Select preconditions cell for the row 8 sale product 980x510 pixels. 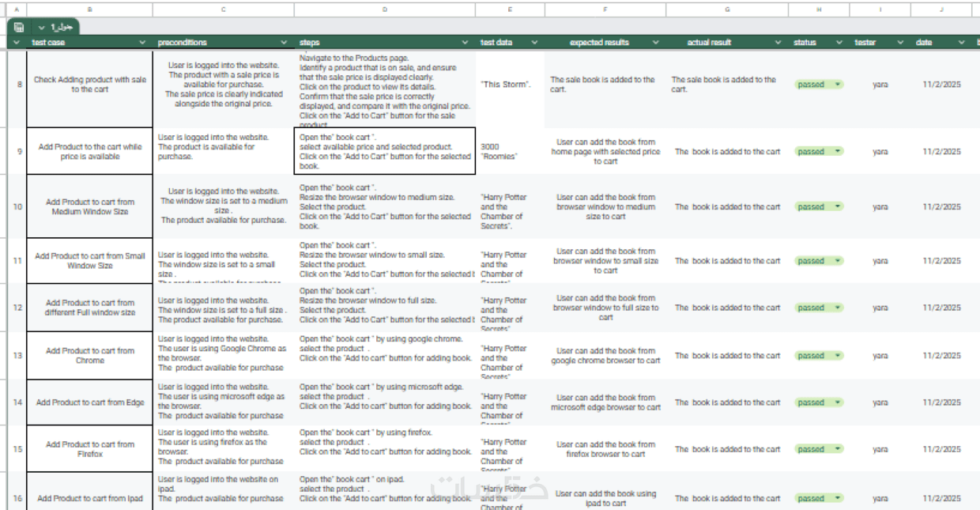click(x=224, y=85)
